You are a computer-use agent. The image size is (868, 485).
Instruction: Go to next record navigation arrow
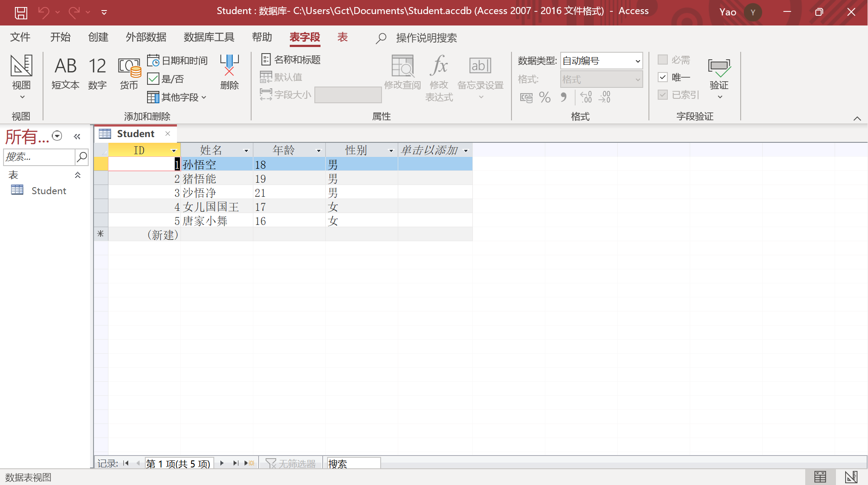(222, 463)
